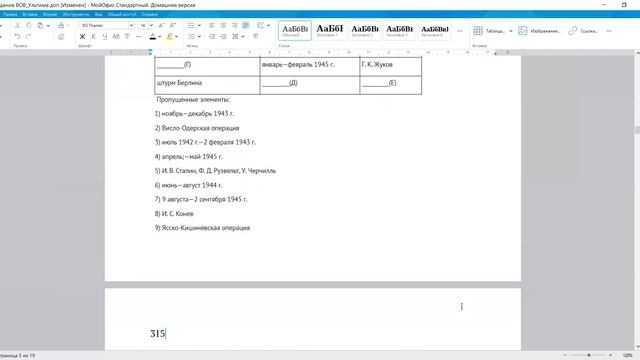The width and height of the screenshot is (640, 360).
Task: Click the Copy formatting brush icon
Action: (61, 25)
